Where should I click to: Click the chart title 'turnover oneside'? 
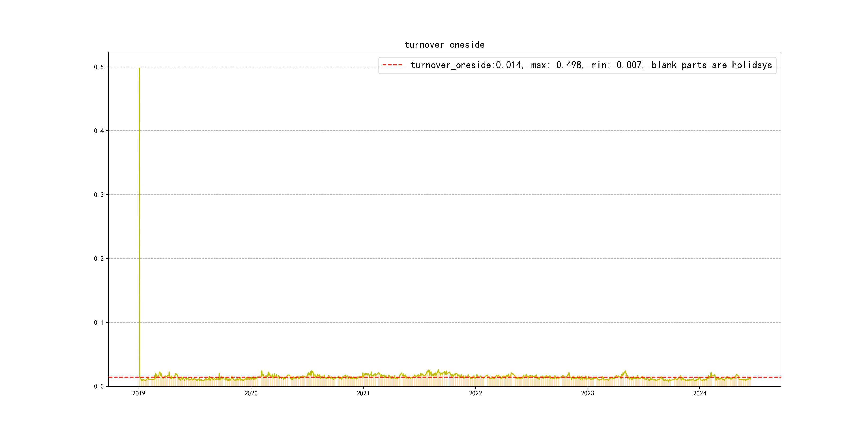[x=444, y=45]
